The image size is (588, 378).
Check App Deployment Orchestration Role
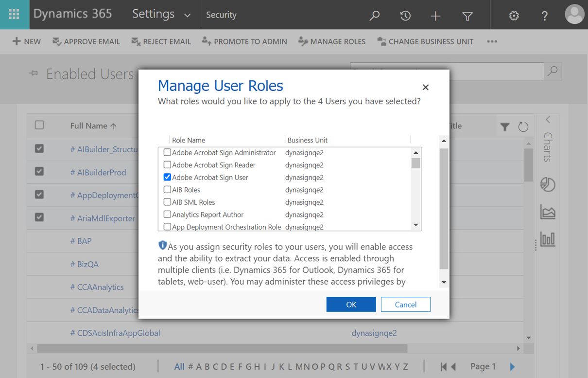point(167,227)
